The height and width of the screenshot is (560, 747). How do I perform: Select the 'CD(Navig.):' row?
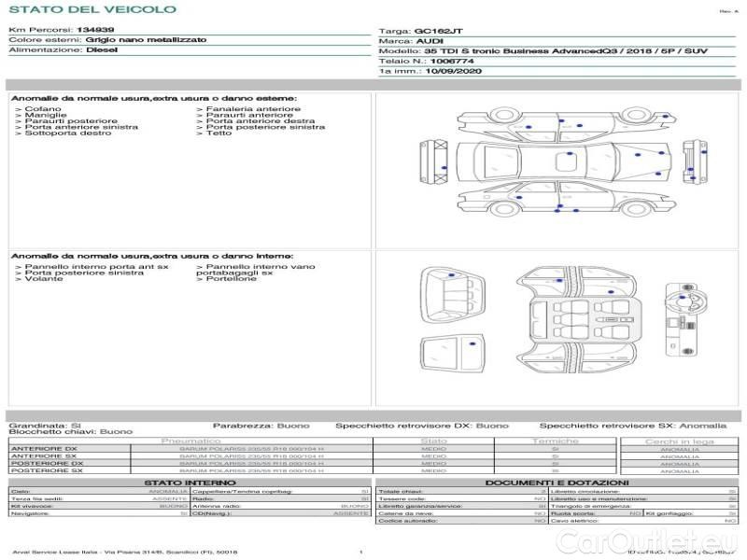tap(281, 513)
